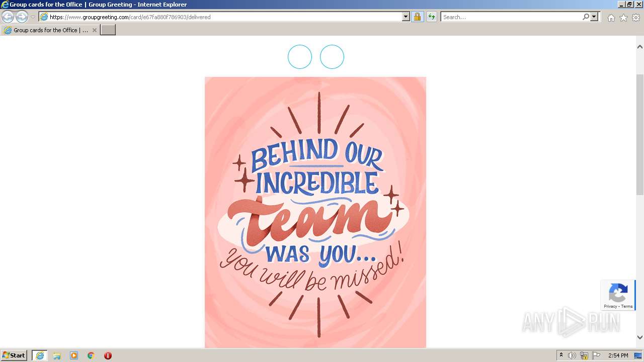Open the reCAPTCHA Terms link

pyautogui.click(x=627, y=306)
